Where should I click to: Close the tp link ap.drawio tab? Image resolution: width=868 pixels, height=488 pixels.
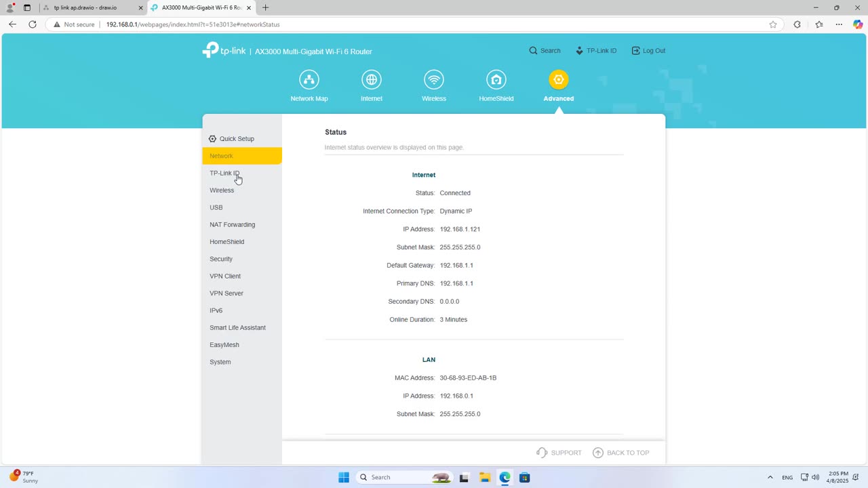point(140,7)
